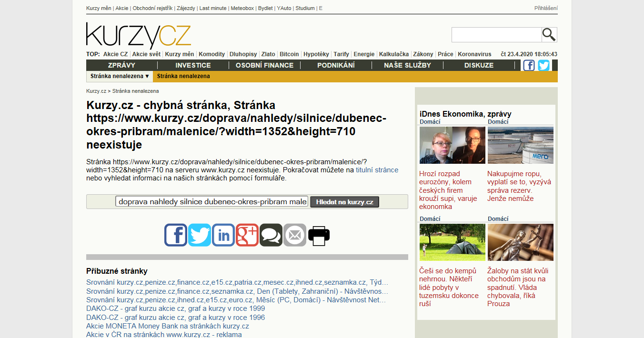Image resolution: width=644 pixels, height=338 pixels.
Task: Open Last minute top link
Action: point(213,8)
